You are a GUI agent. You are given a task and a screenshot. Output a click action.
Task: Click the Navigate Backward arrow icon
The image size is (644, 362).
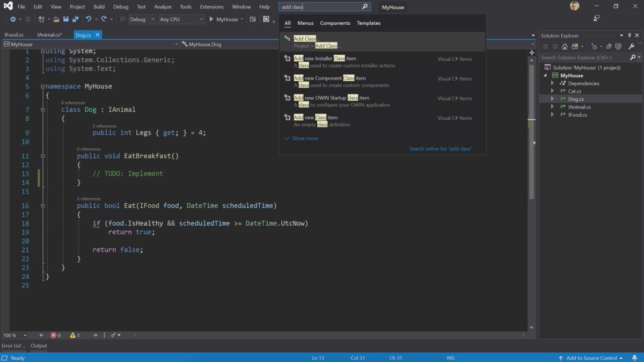click(x=13, y=19)
